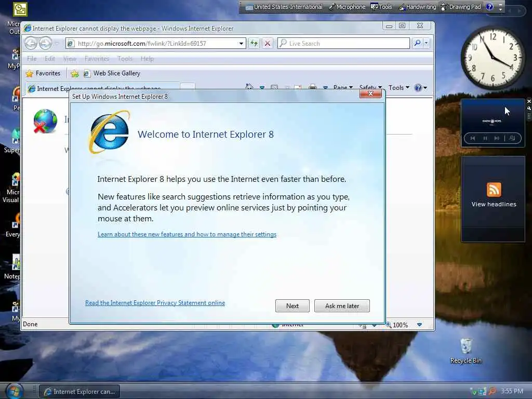This screenshot has height=399, width=532.
Task: Click into the Live Search box
Action: click(344, 44)
